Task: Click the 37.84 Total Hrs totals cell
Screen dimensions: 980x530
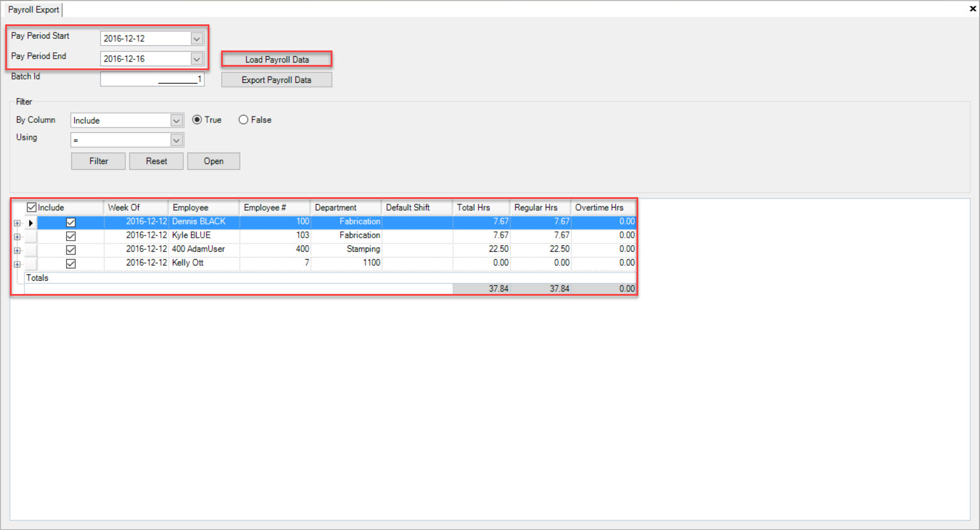Action: (x=481, y=289)
